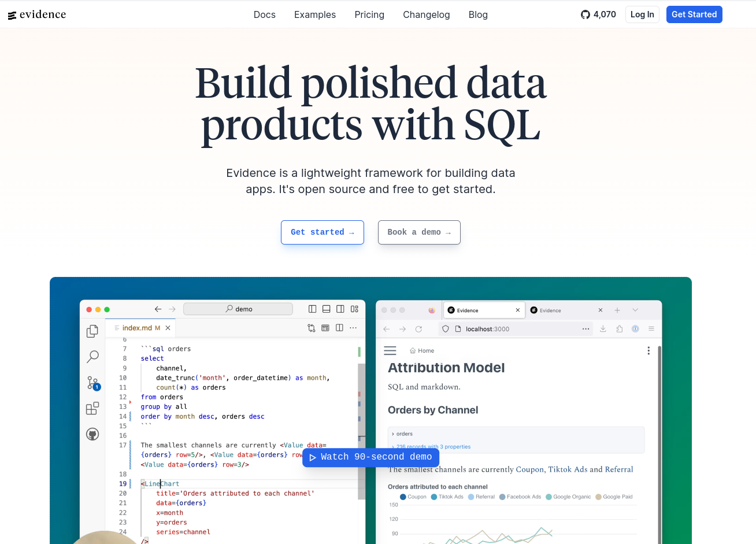Go to Docs in the navigation
756x544 pixels.
point(265,14)
